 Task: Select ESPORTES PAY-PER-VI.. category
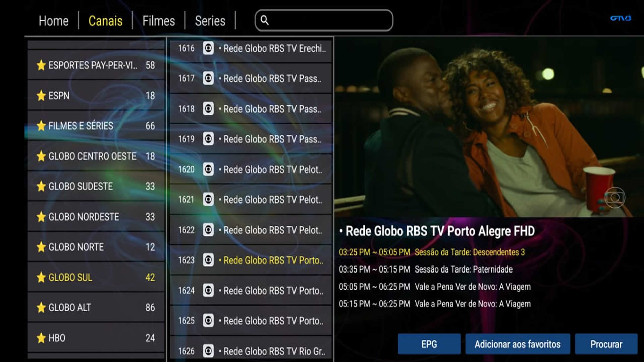(x=96, y=65)
